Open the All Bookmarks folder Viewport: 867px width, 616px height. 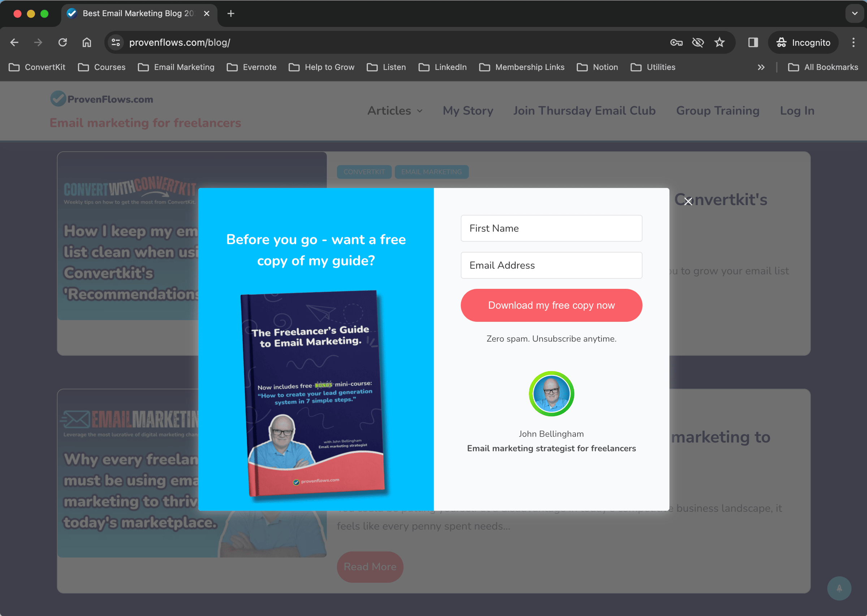[823, 67]
